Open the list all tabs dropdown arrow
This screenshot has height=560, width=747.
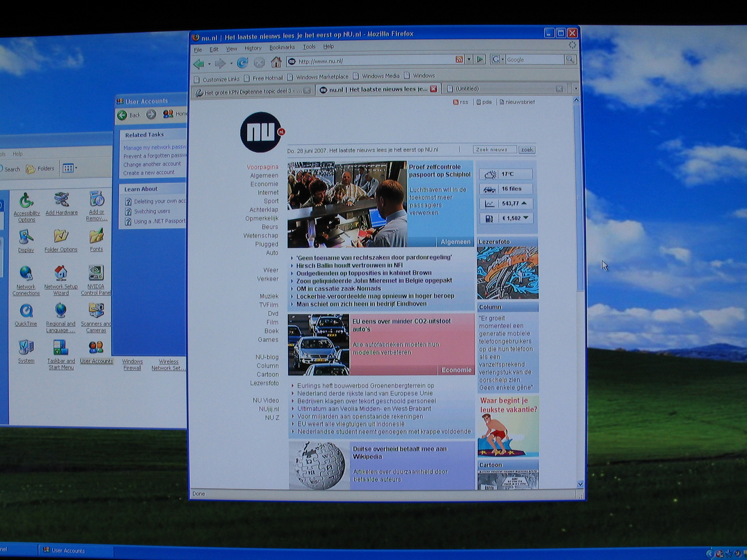click(x=576, y=88)
